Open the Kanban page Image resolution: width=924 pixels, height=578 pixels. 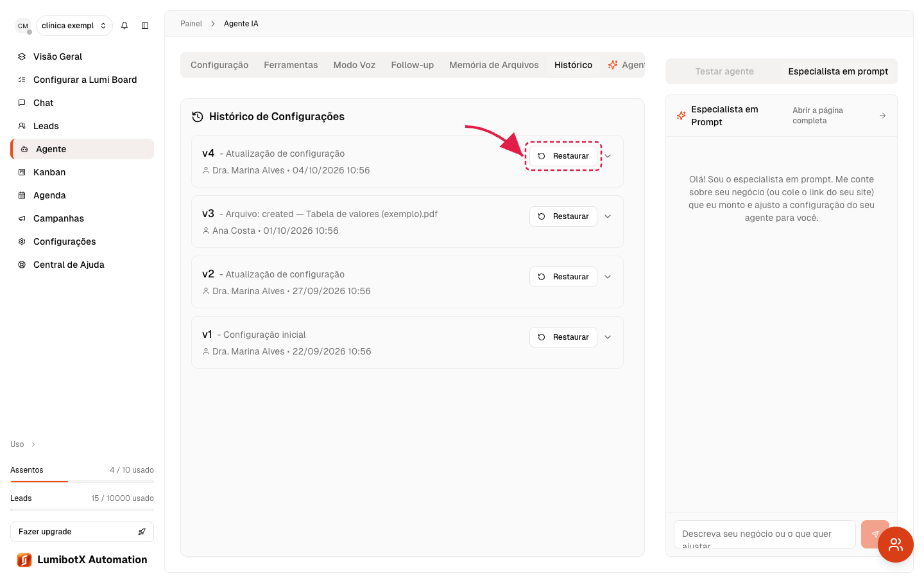pos(82,172)
